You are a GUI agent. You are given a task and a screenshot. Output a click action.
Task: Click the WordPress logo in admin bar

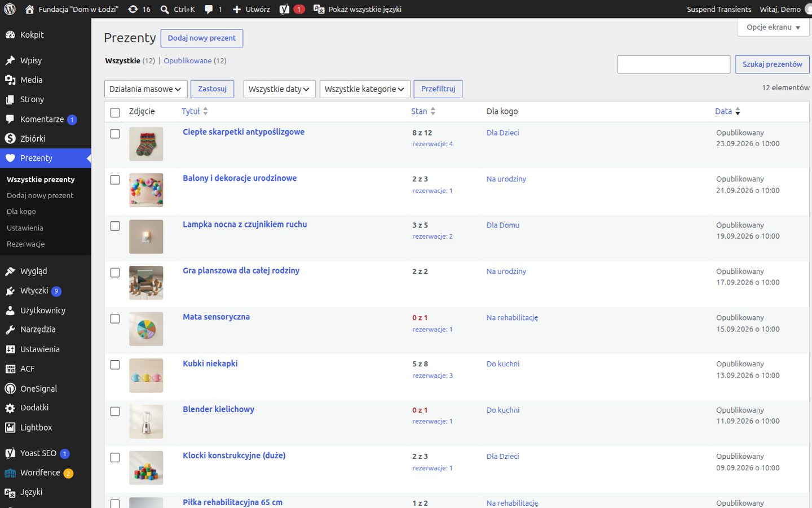(x=10, y=9)
